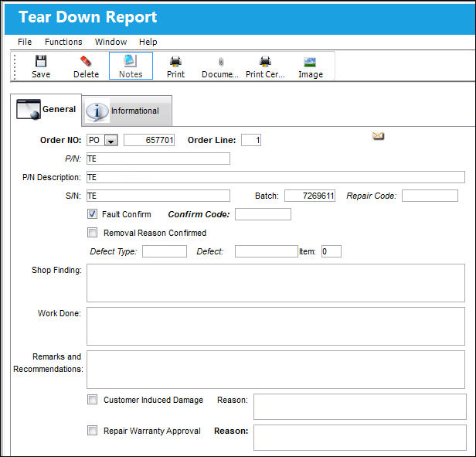
Task: Click into the Shop Finding text area
Action: point(276,283)
